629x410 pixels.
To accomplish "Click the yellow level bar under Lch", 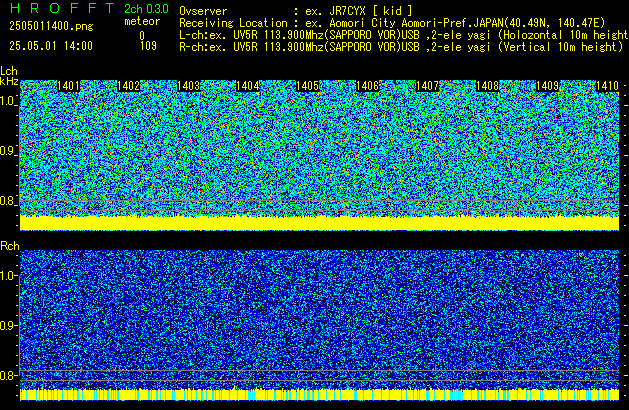I will coord(319,223).
